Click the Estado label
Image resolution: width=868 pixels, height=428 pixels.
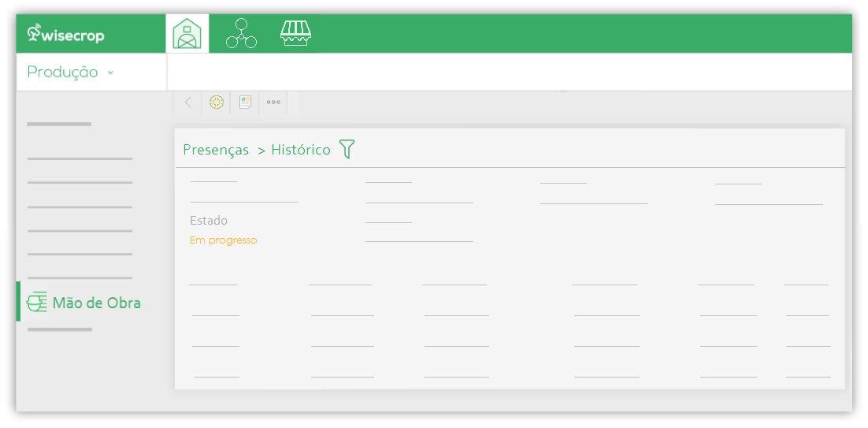tap(209, 221)
